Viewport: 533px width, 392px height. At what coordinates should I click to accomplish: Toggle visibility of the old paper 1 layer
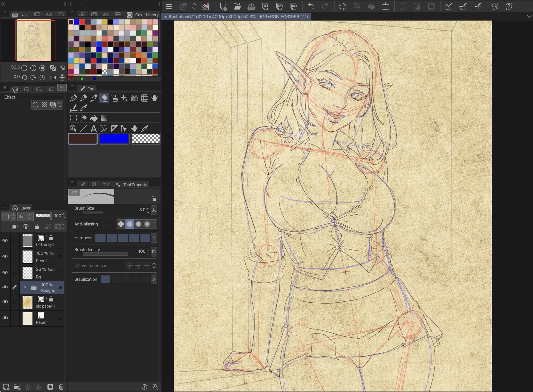point(5,302)
